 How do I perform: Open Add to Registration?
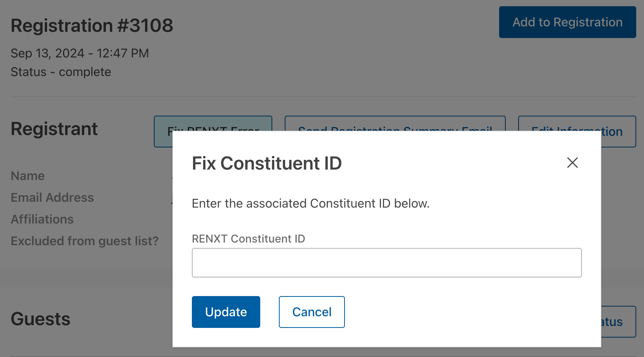click(x=567, y=22)
